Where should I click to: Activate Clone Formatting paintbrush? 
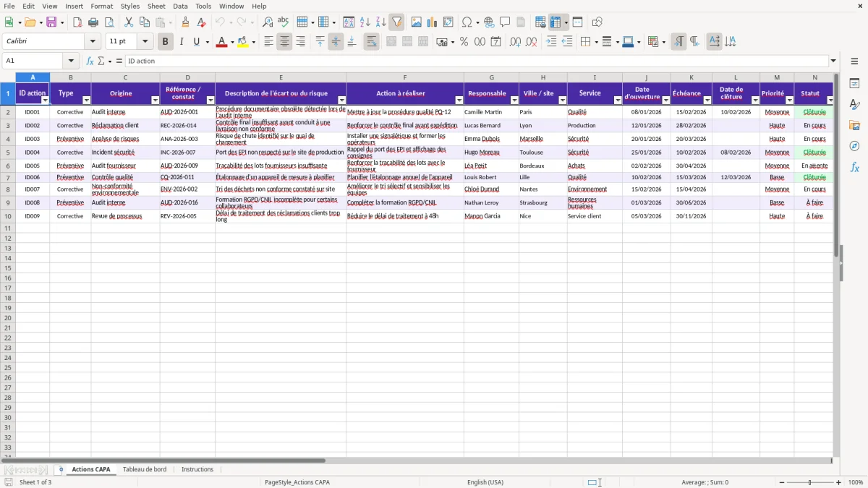pos(186,22)
